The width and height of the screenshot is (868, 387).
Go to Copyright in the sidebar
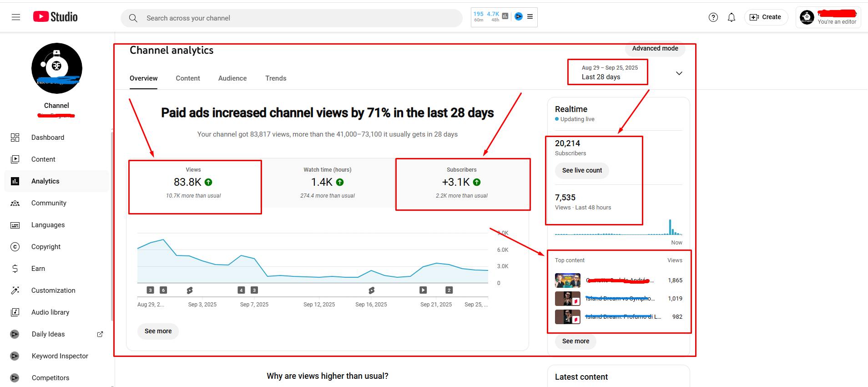pos(45,247)
